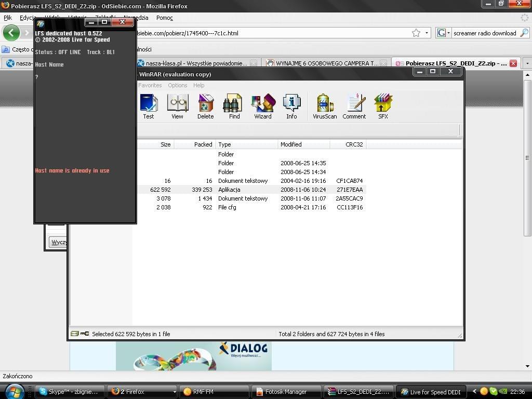The width and height of the screenshot is (532, 399).
Task: Expand the URL history dropdown arrow
Action: tap(427, 33)
